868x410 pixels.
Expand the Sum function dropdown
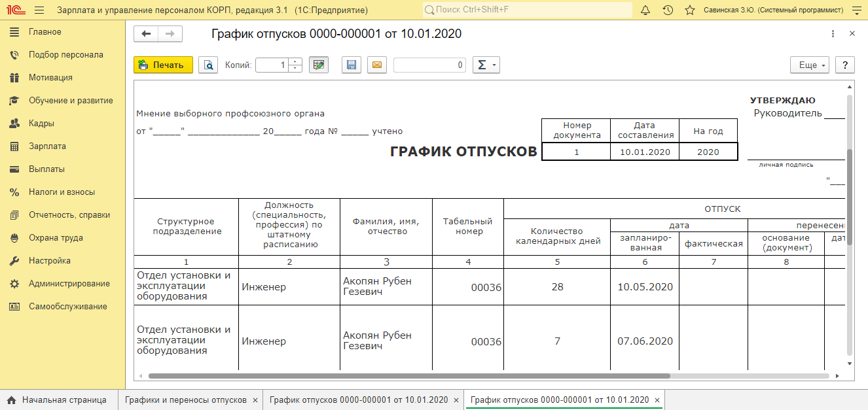pos(486,65)
